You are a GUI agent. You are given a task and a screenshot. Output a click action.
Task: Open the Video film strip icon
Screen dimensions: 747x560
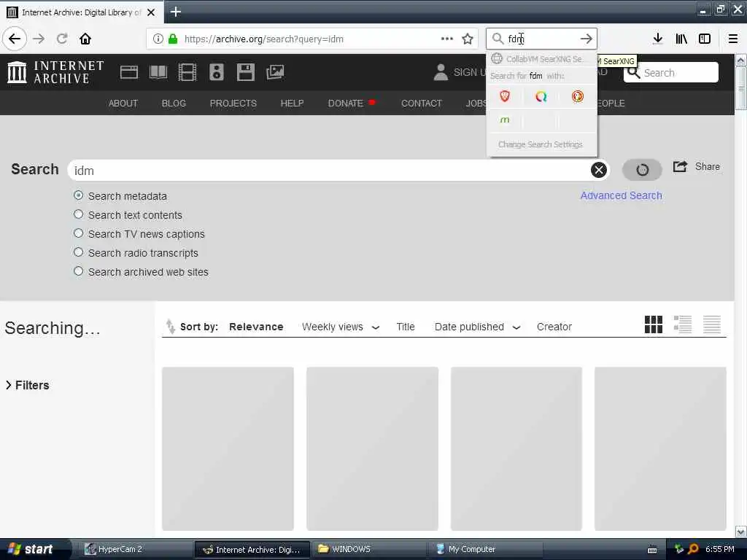(187, 72)
